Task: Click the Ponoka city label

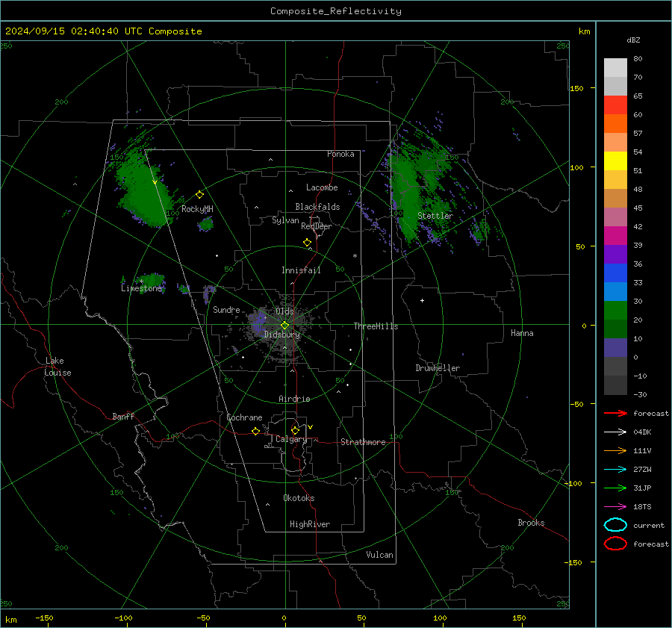Action: point(340,154)
